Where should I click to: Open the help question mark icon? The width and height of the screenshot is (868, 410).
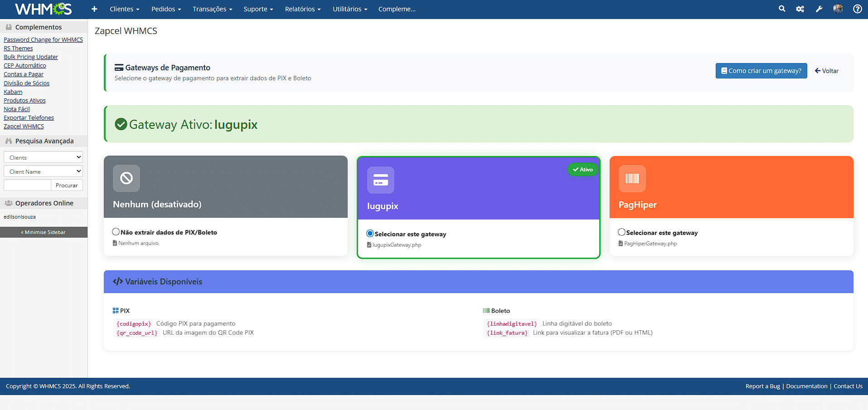[x=857, y=9]
